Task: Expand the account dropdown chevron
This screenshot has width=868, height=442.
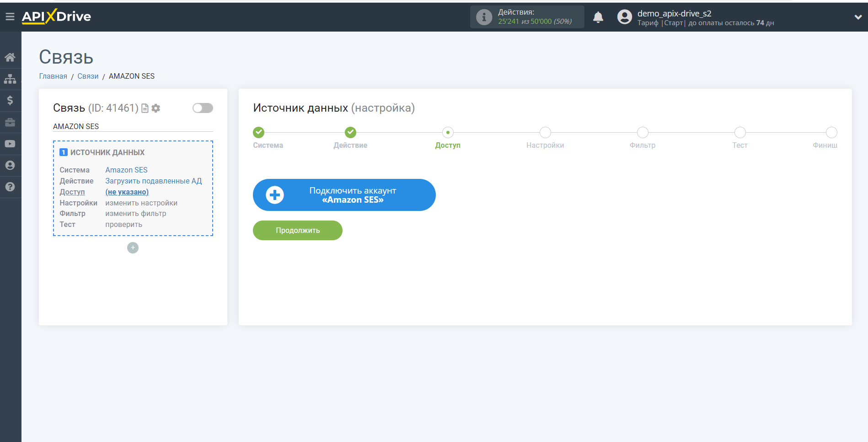Action: (x=858, y=17)
